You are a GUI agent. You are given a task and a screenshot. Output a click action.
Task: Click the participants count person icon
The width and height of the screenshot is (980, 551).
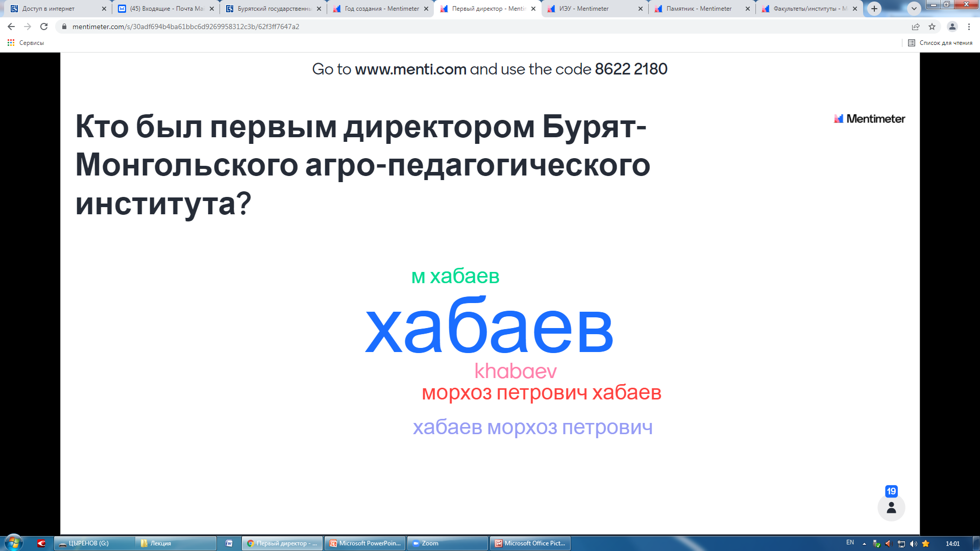(891, 507)
